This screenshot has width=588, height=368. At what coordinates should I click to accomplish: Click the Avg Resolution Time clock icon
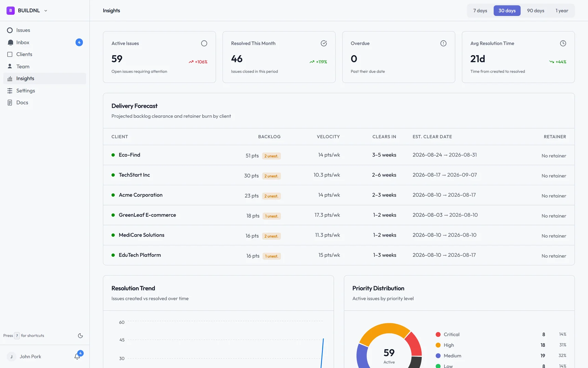coord(563,43)
